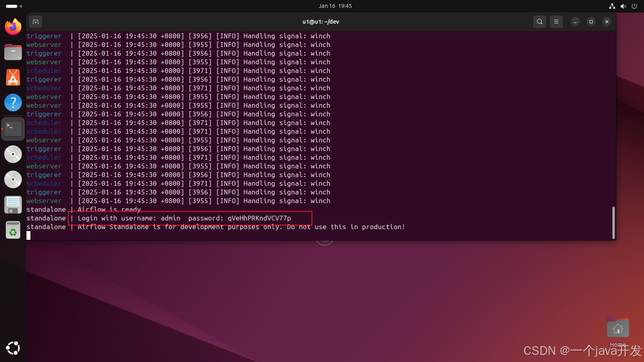Open the clock showing Jan 16 19:45

pos(335,6)
